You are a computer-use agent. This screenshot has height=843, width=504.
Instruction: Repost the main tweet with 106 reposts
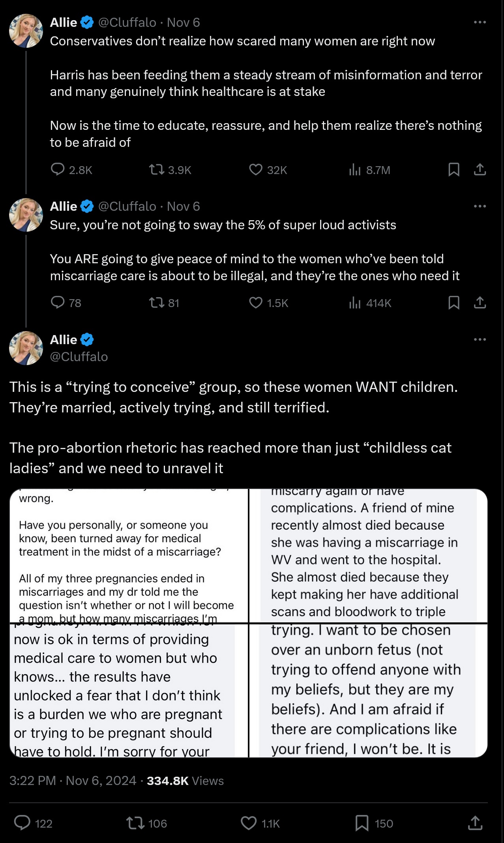tap(135, 823)
